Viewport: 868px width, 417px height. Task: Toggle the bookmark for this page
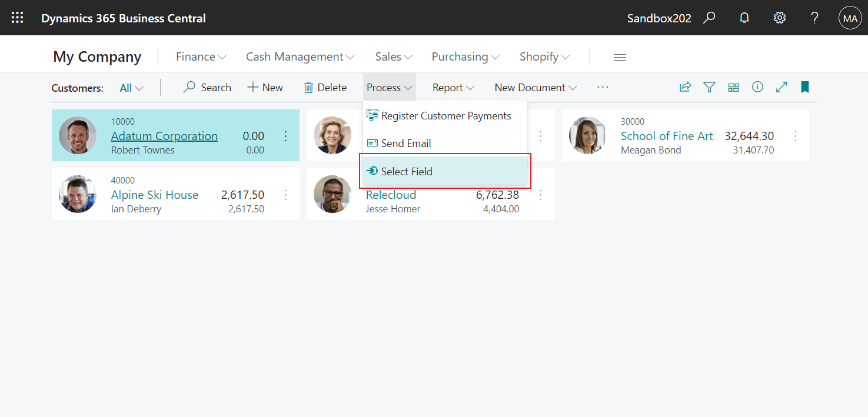click(x=804, y=86)
